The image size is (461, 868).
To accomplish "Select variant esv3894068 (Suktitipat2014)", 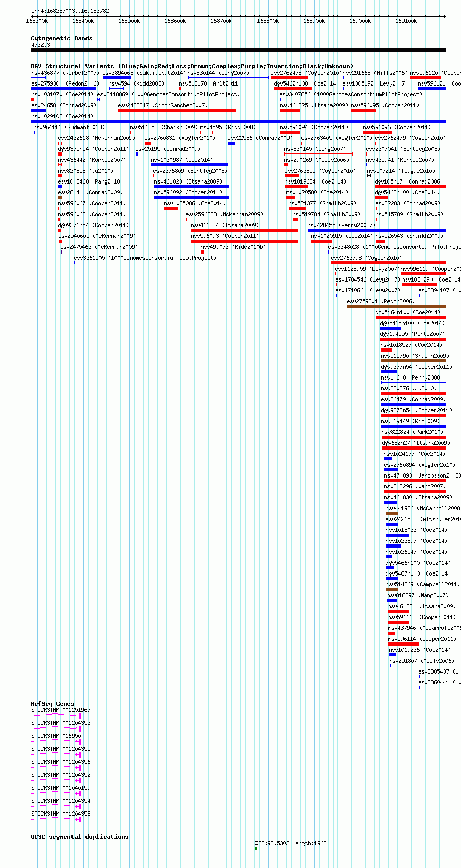I will pos(144,73).
